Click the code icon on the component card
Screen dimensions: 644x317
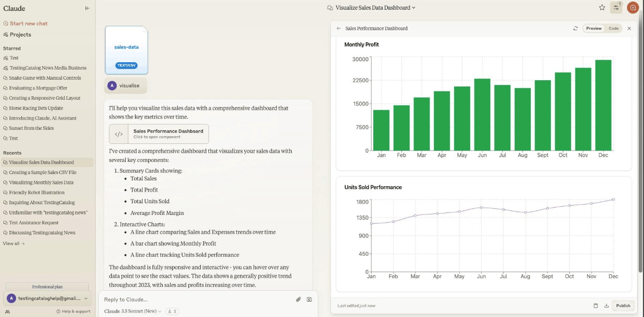click(119, 134)
